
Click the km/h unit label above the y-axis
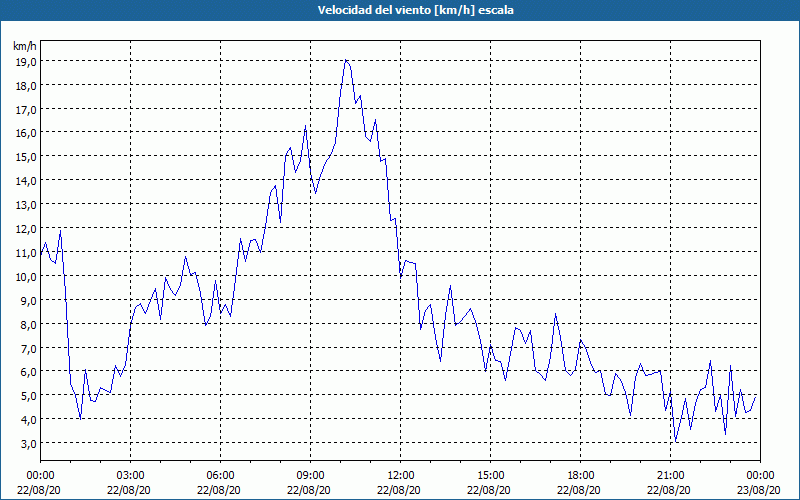click(25, 46)
